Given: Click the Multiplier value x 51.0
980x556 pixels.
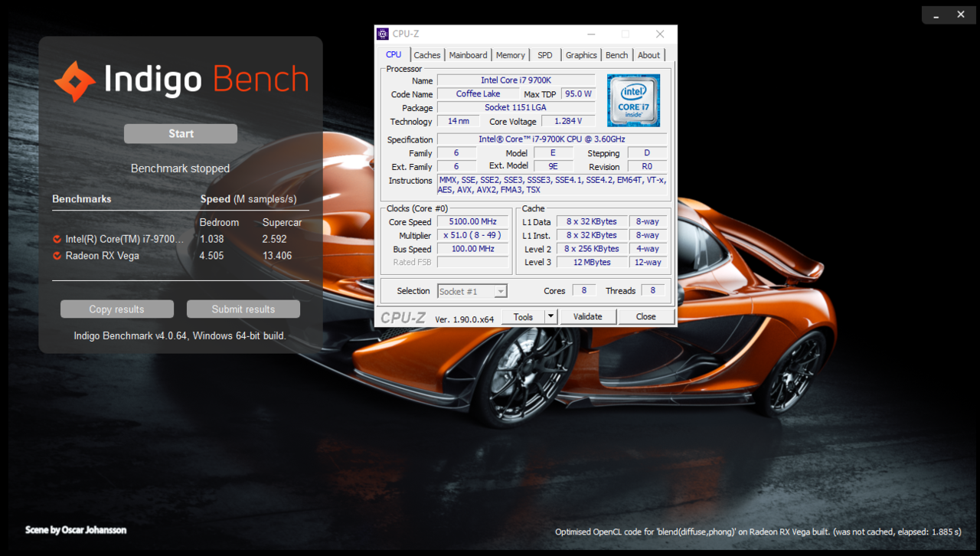Looking at the screenshot, I should (x=473, y=236).
